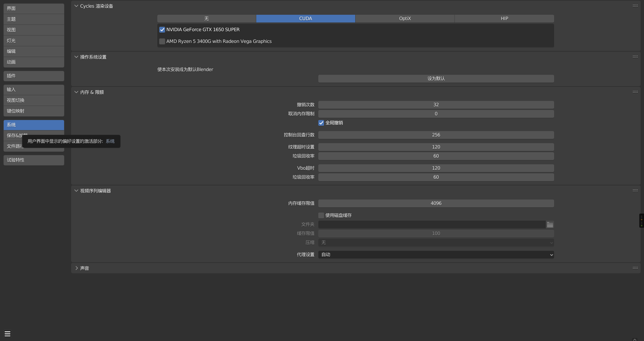644x341 pixels.
Task: Grab the 操作系统设置 panel drag handle
Action: tap(635, 57)
